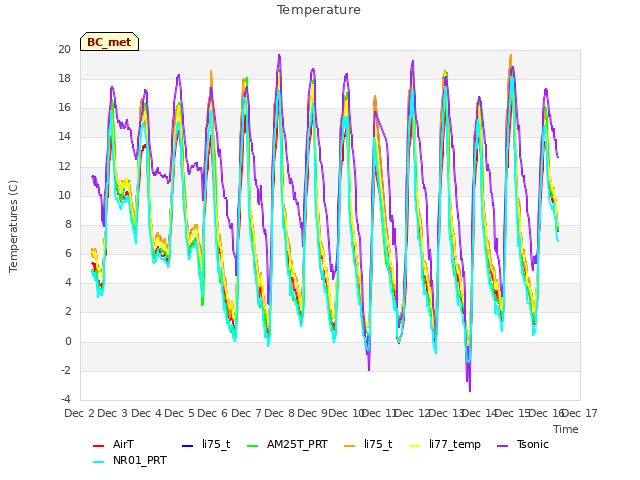
Task: Click the 20 y-axis tick label
Action: coord(64,50)
